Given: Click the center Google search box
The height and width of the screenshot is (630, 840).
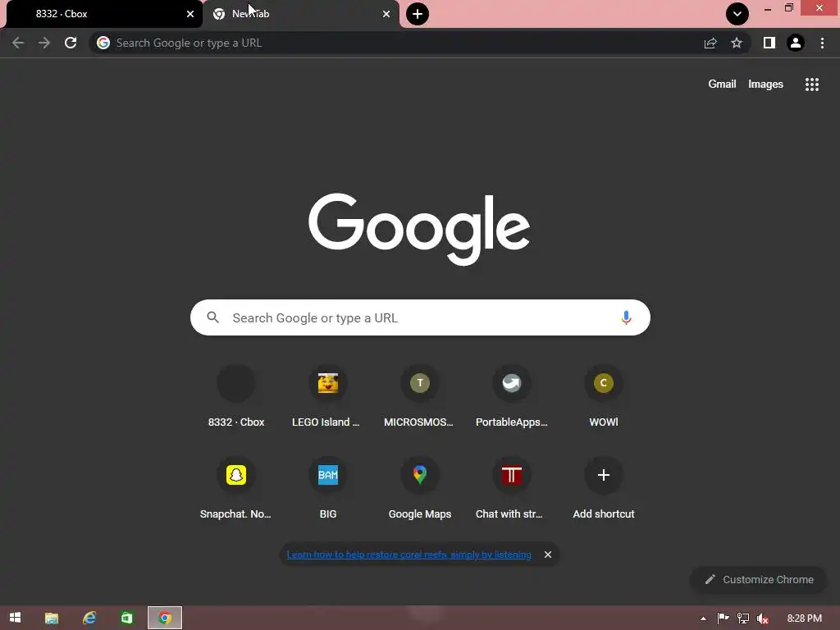Looking at the screenshot, I should tap(420, 317).
